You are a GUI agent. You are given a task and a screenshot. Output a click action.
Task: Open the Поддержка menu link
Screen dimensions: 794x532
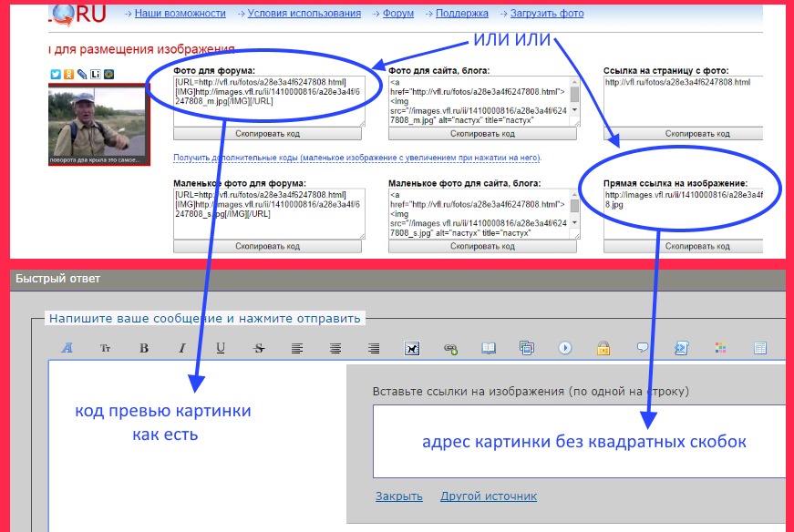click(x=462, y=14)
